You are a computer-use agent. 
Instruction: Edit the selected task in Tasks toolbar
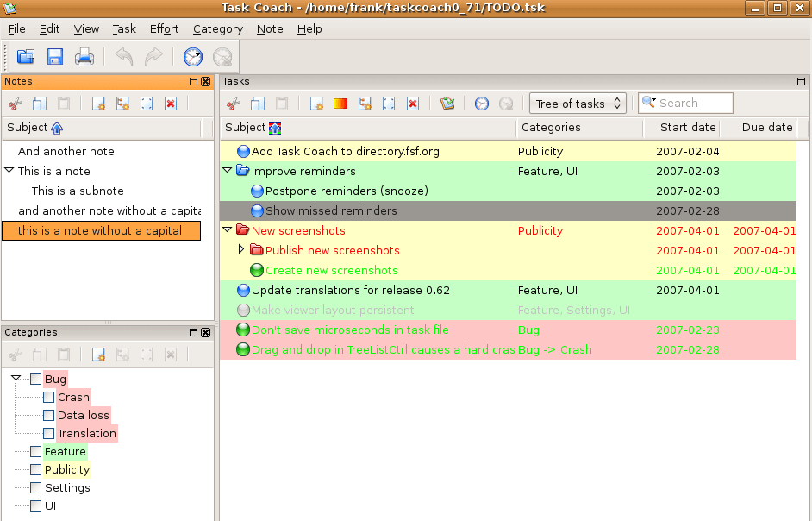point(389,104)
